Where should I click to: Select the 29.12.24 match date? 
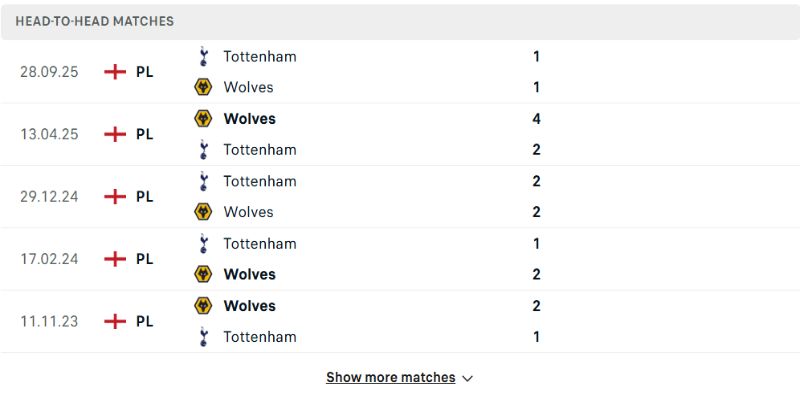49,196
